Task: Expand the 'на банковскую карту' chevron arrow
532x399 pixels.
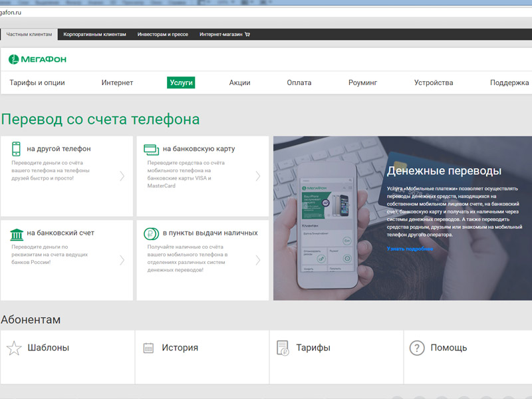Action: [258, 176]
